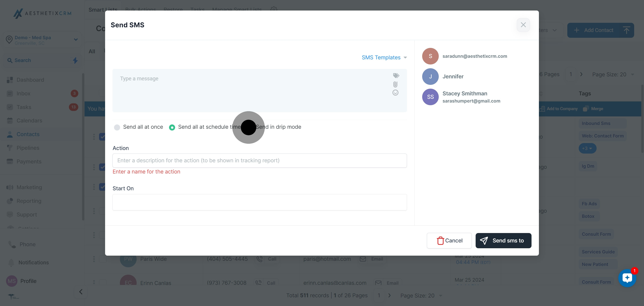Select Send all at schedule time

point(172,127)
